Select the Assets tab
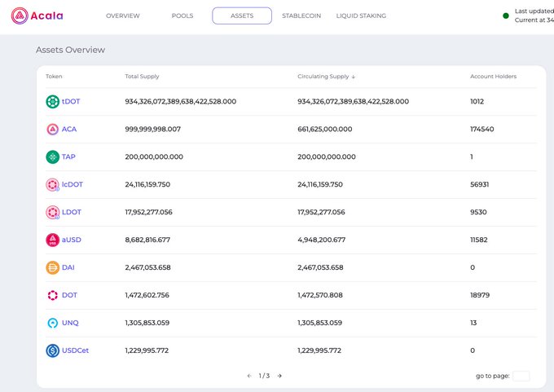Viewport: 554px width, 392px height. pyautogui.click(x=242, y=15)
